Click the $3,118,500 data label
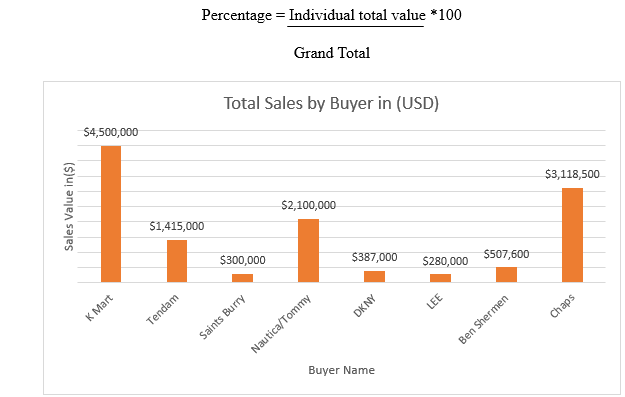The image size is (625, 397). (x=572, y=174)
